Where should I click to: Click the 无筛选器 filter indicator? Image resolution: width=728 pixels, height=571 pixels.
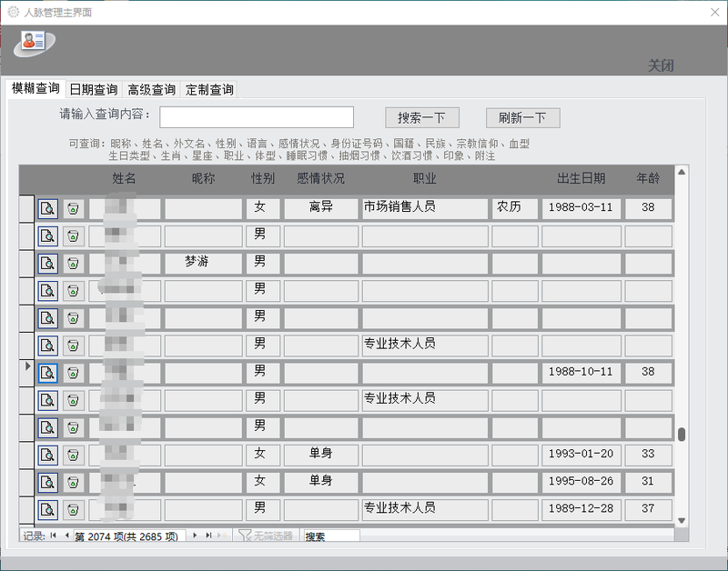[x=266, y=536]
